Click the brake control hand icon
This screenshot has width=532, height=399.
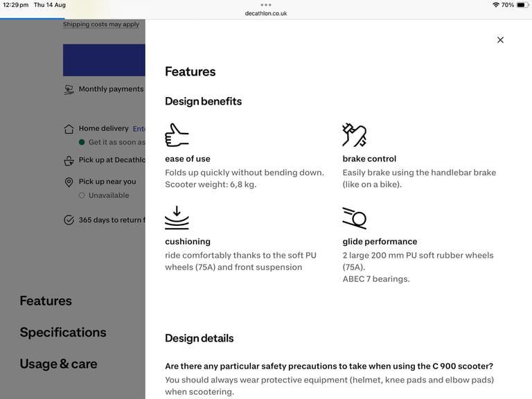pyautogui.click(x=355, y=135)
